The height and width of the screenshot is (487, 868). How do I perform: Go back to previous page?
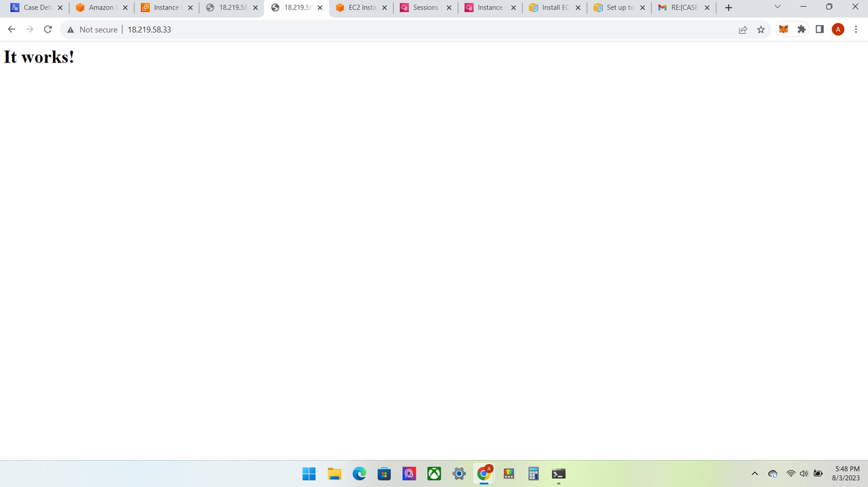point(12,30)
